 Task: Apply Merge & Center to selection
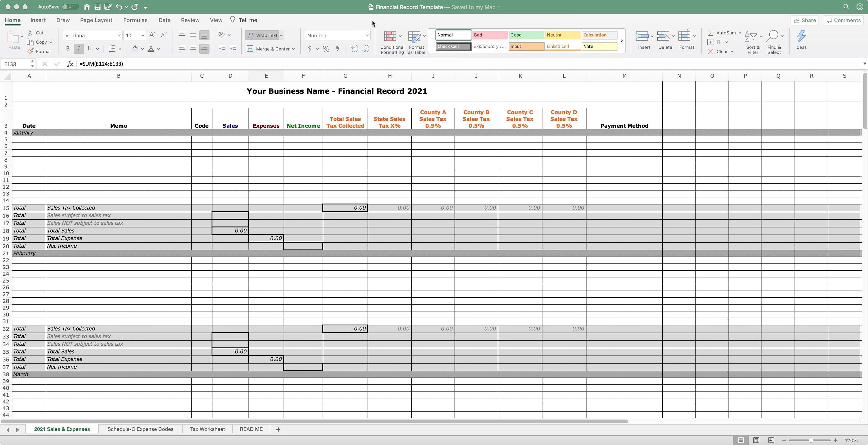pos(268,49)
